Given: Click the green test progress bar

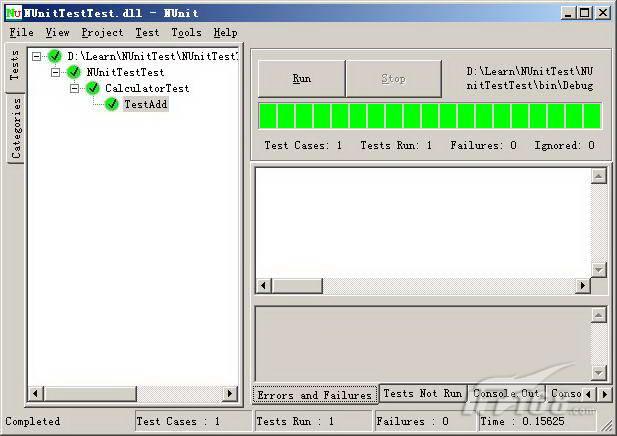Looking at the screenshot, I should point(430,116).
